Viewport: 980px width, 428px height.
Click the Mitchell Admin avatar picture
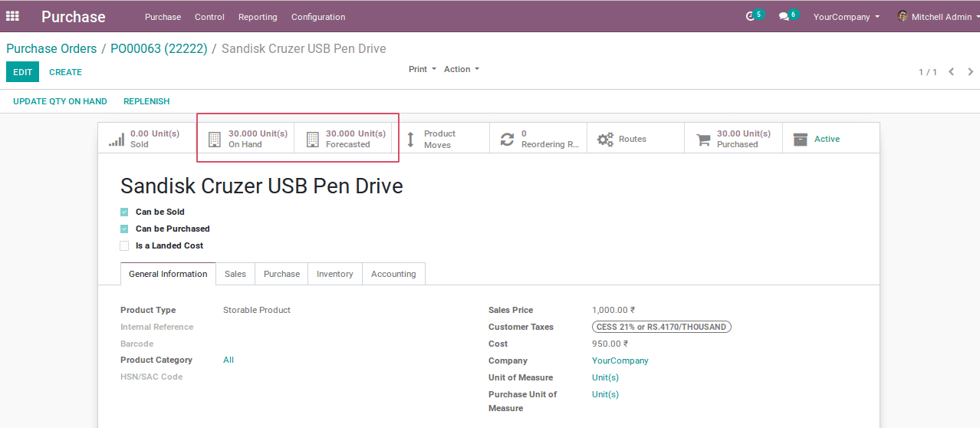[x=903, y=16]
